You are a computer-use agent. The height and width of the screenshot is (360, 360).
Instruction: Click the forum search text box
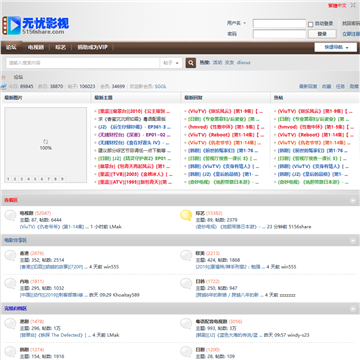(83, 63)
